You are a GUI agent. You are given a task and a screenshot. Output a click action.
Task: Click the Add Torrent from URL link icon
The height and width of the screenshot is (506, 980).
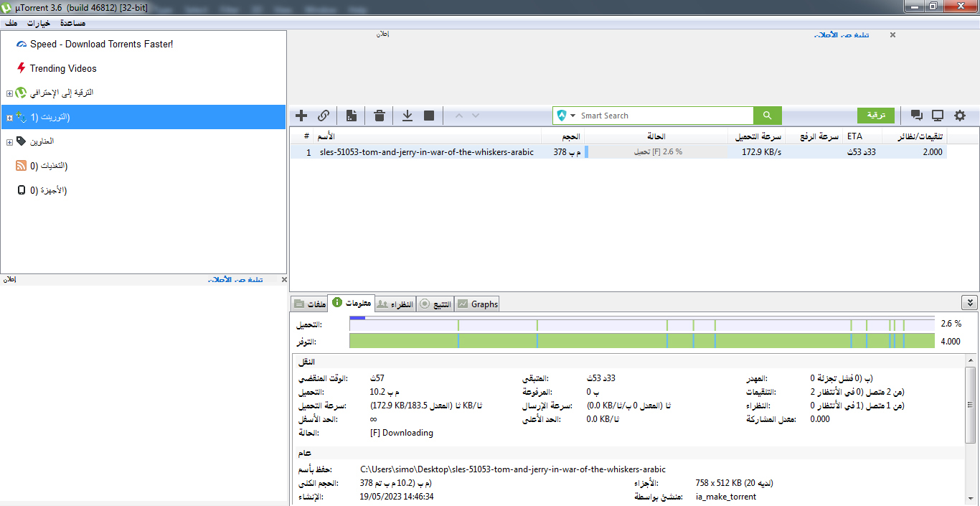click(324, 116)
